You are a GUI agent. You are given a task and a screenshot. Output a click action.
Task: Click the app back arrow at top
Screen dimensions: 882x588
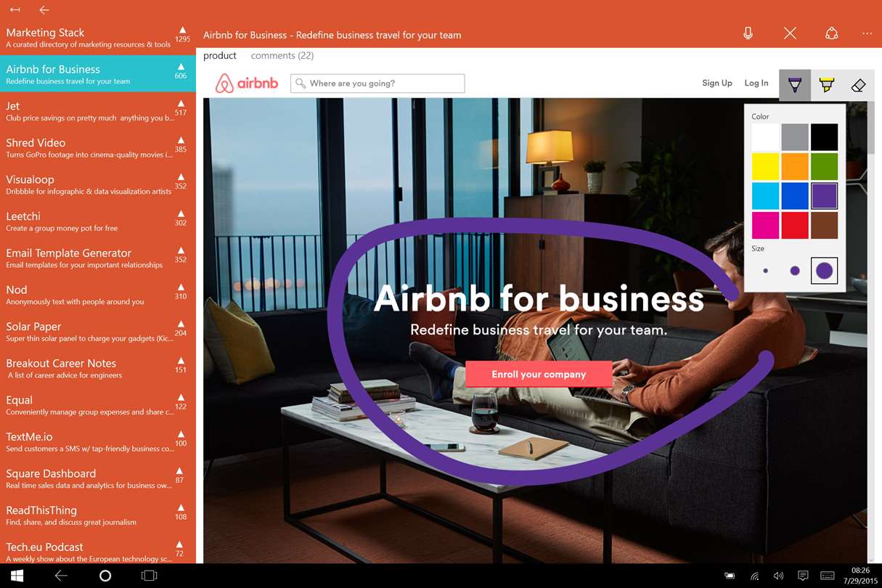44,9
